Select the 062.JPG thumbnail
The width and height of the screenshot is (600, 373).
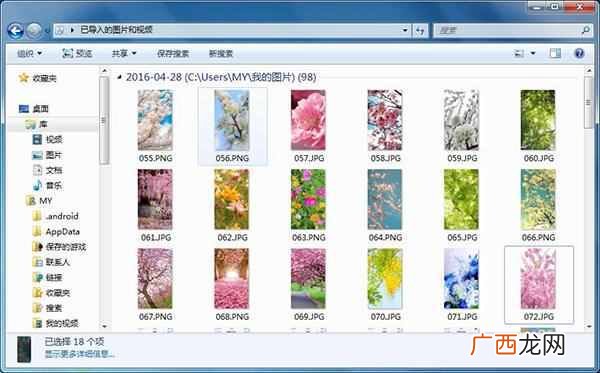pyautogui.click(x=232, y=199)
